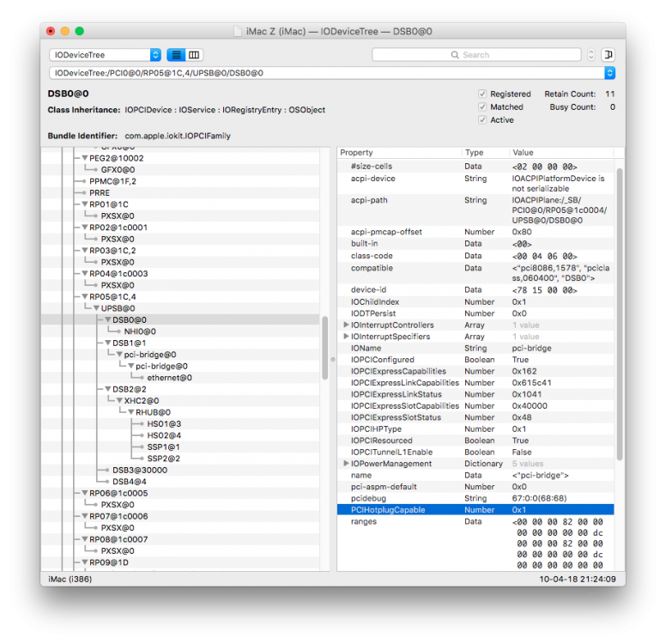The width and height of the screenshot is (666, 644).
Task: Select the HS02@4 tree item
Action: click(164, 435)
